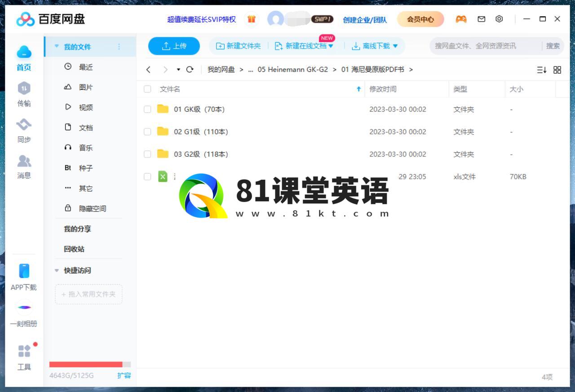Image resolution: width=575 pixels, height=392 pixels.
Task: Check the box for 03 G2级 (118本)
Action: (147, 154)
